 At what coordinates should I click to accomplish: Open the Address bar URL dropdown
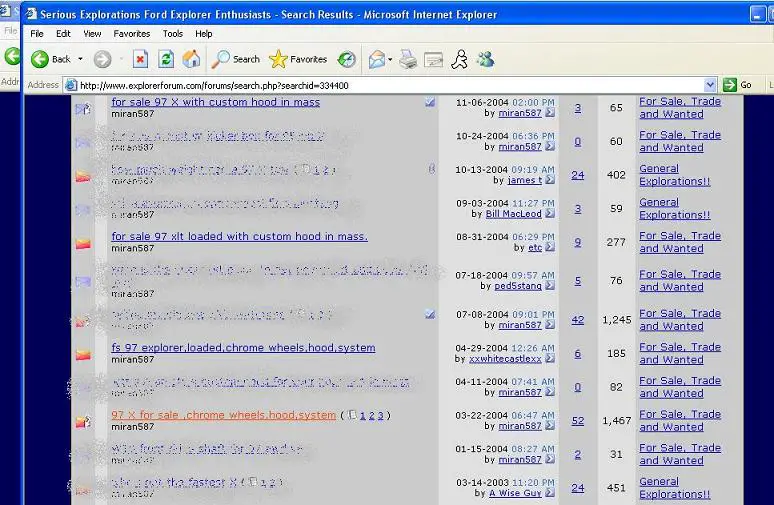[710, 85]
